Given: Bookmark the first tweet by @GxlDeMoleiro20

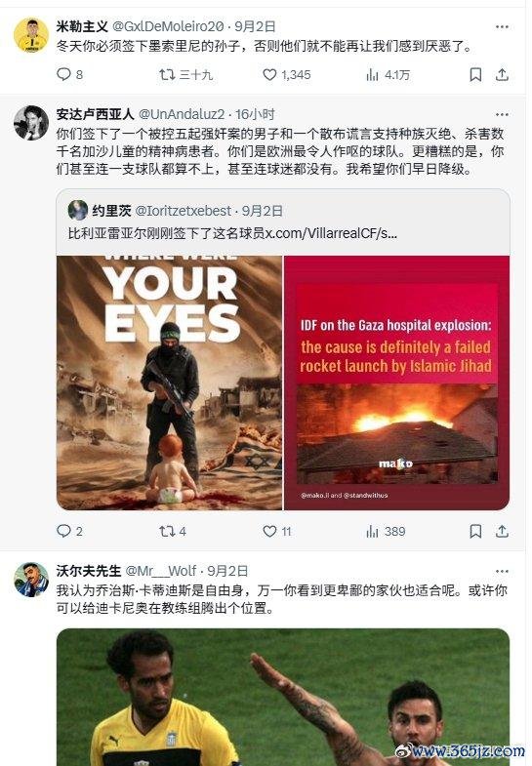Looking at the screenshot, I should click(x=475, y=75).
